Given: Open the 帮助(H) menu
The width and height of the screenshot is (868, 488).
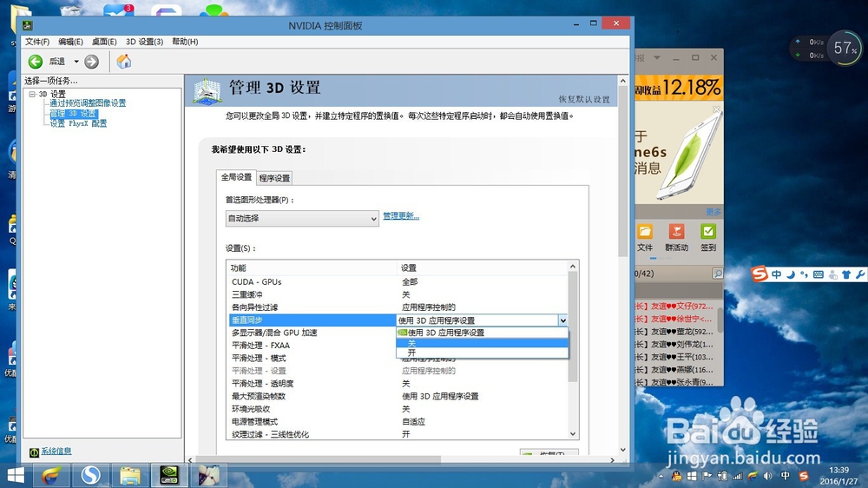Looking at the screenshot, I should pos(185,42).
